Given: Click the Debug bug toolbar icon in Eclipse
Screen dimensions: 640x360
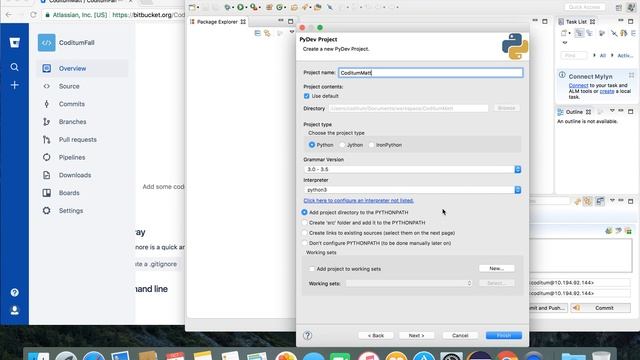Looking at the screenshot, I should click(227, 7).
